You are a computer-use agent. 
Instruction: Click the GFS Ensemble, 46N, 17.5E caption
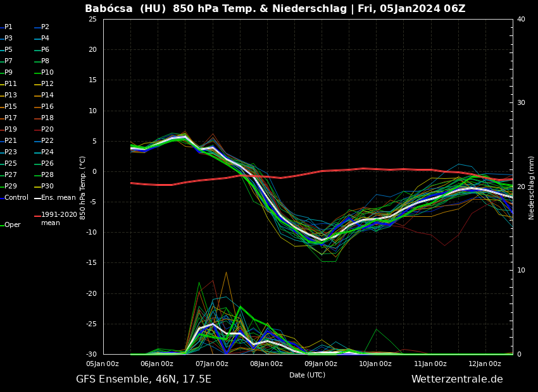coord(144,379)
